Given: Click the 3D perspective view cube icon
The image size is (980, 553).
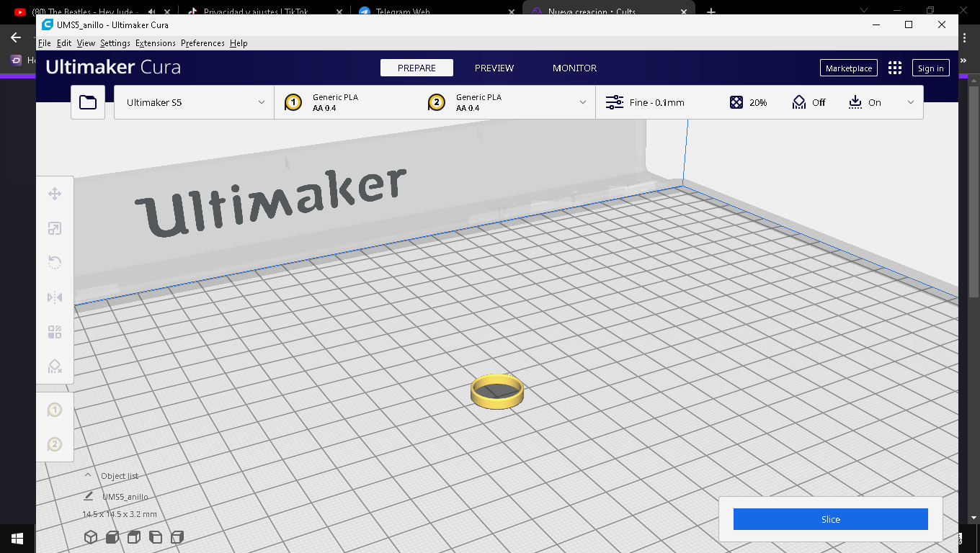Looking at the screenshot, I should tap(91, 537).
